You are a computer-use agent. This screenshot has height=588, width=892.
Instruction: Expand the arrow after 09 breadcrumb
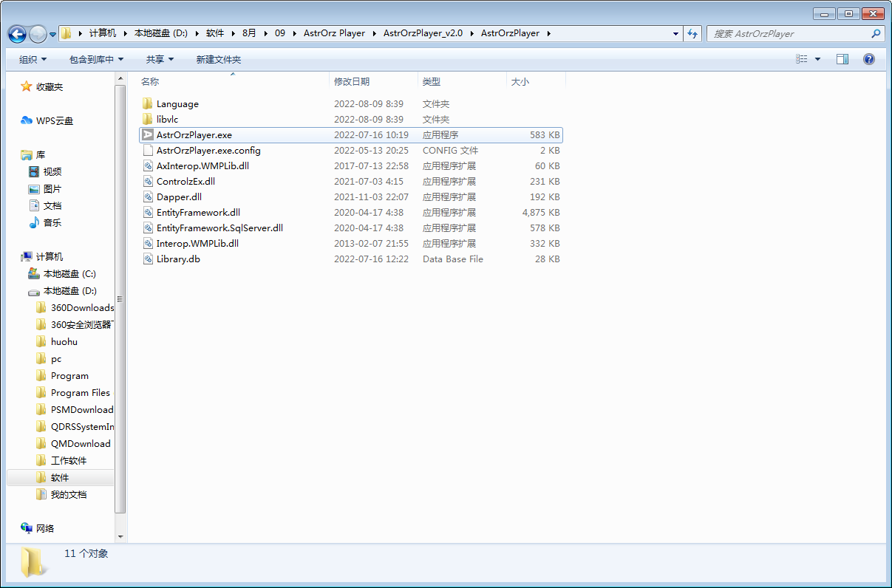point(294,33)
